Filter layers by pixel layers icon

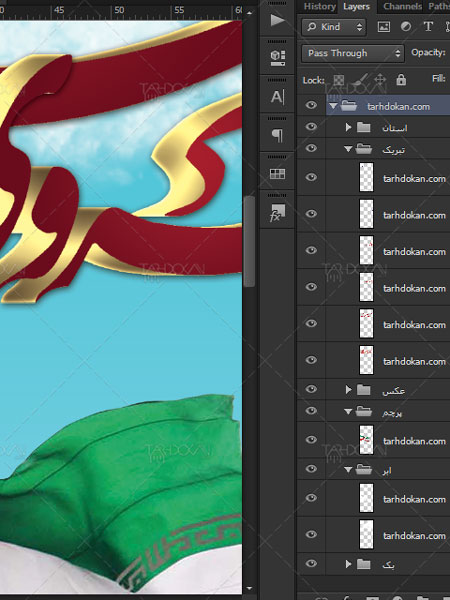(x=383, y=26)
